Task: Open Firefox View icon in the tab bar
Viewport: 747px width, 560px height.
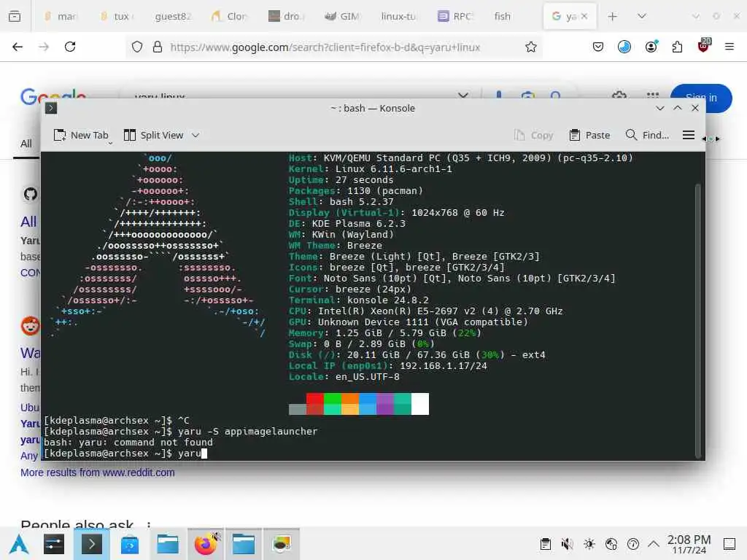Action: pos(15,16)
